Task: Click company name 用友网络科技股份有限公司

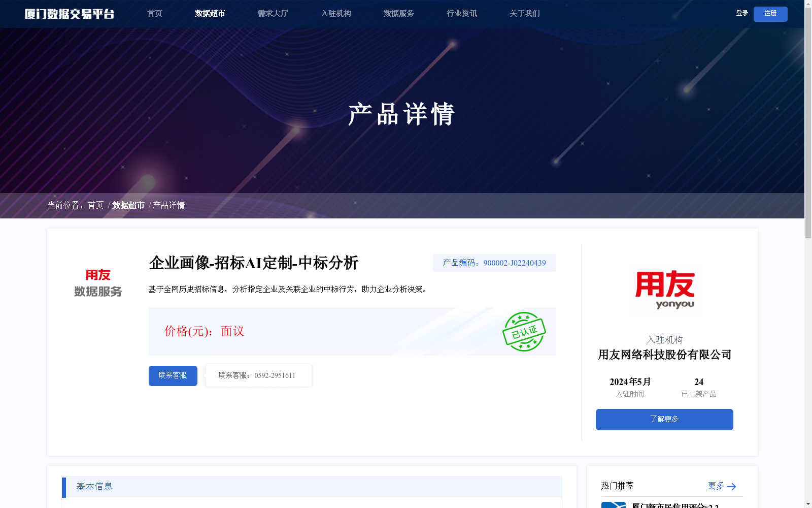Action: [x=665, y=355]
